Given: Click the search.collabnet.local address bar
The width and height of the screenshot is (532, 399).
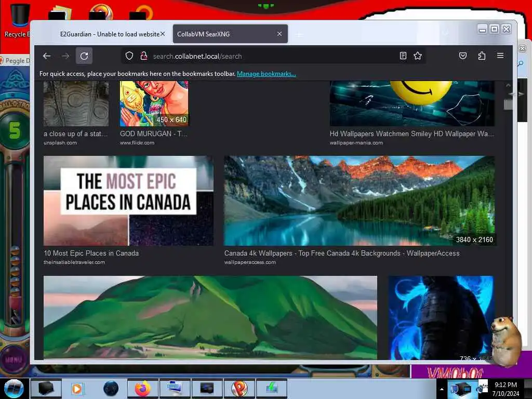Looking at the screenshot, I should 273,56.
